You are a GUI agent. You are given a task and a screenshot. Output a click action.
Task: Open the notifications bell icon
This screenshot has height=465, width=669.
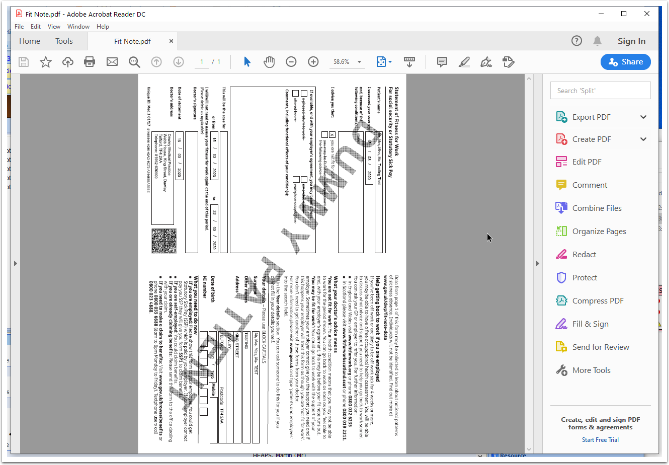pos(597,41)
